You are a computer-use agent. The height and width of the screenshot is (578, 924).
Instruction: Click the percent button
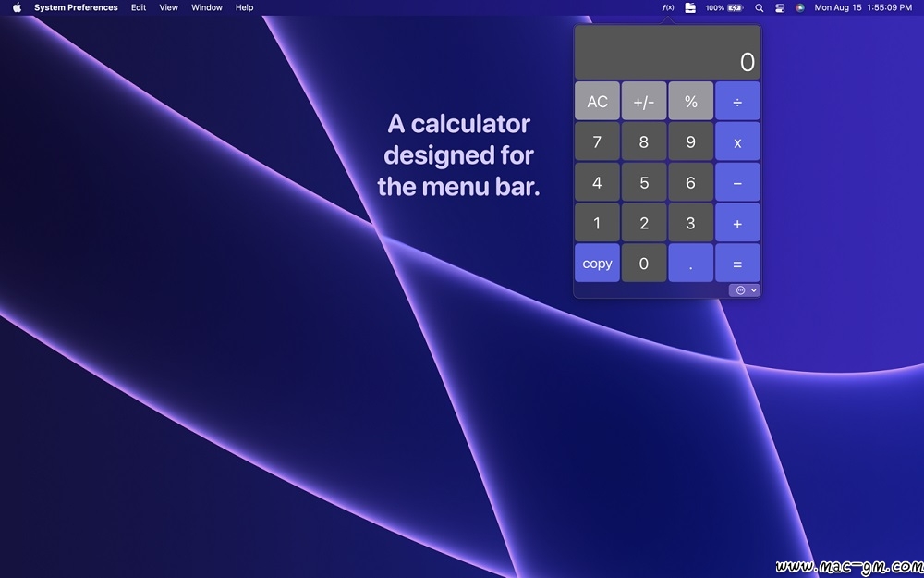(x=690, y=101)
